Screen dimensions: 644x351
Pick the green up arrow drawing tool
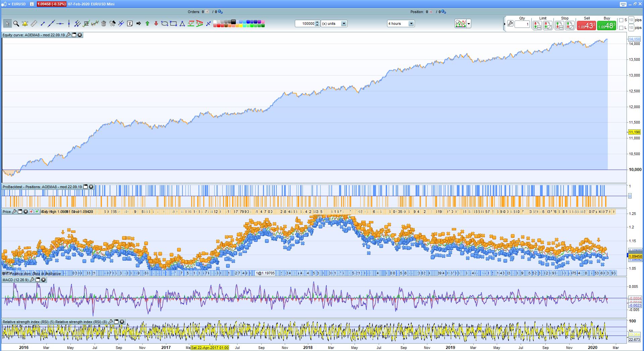click(147, 24)
